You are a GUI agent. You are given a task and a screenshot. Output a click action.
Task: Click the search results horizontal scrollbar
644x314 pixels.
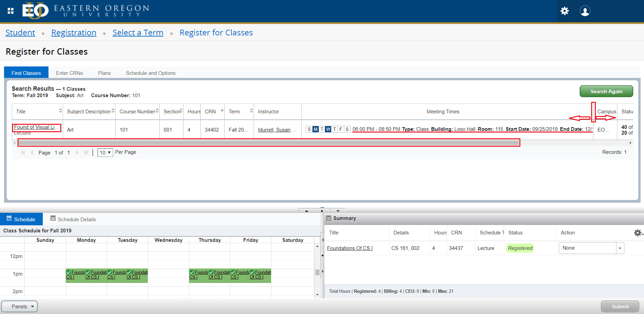pyautogui.click(x=268, y=143)
